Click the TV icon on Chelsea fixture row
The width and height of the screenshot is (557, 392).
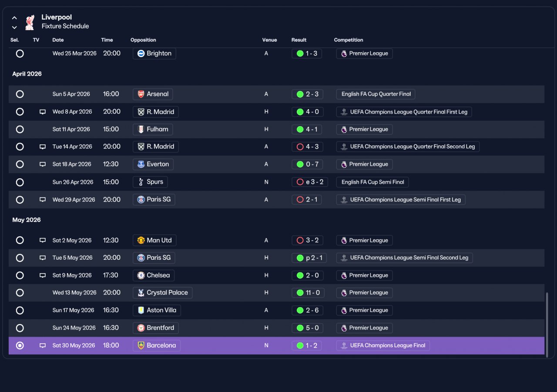coord(43,275)
